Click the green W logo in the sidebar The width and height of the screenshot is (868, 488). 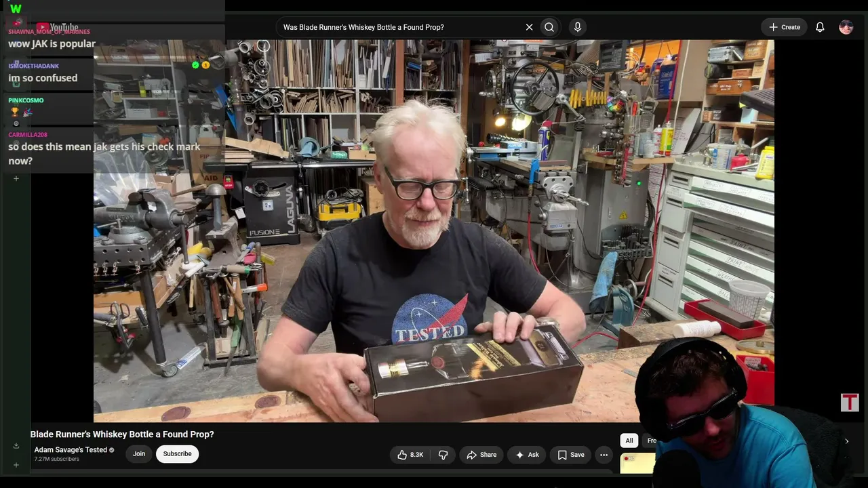click(16, 9)
